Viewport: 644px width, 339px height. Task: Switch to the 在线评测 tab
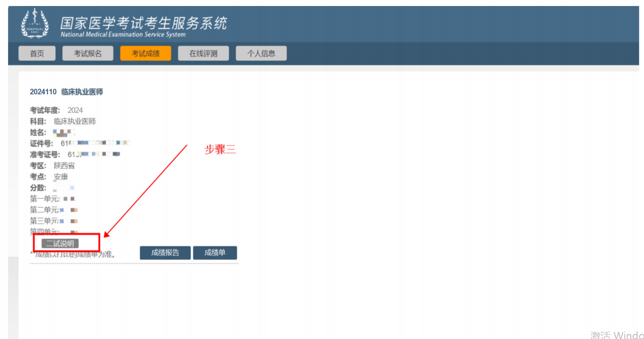[x=203, y=53]
